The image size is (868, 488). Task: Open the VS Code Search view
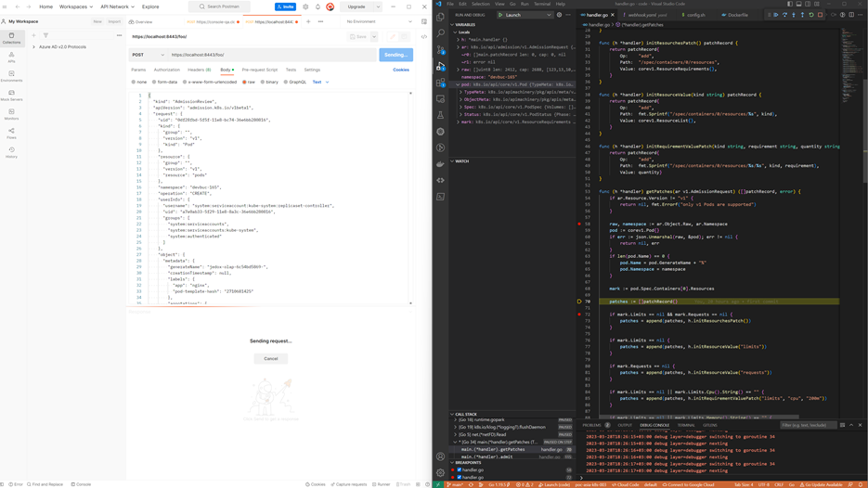[441, 33]
